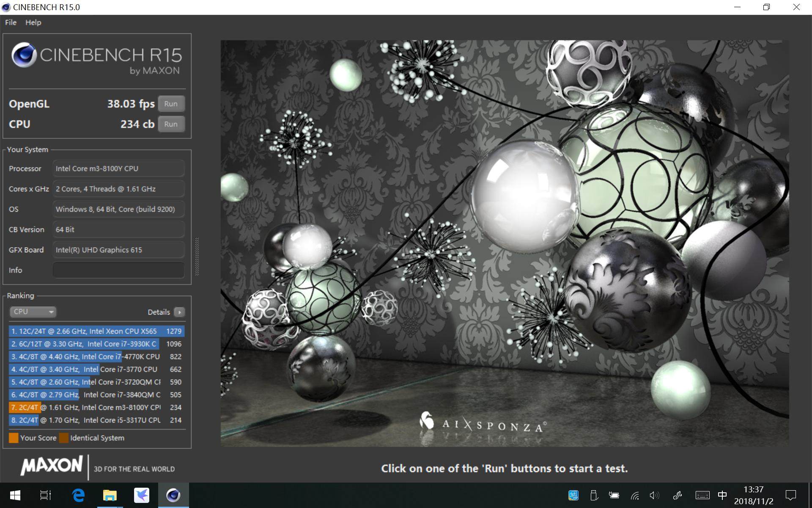Open Task View from taskbar
Viewport: 812px width, 508px height.
46,495
